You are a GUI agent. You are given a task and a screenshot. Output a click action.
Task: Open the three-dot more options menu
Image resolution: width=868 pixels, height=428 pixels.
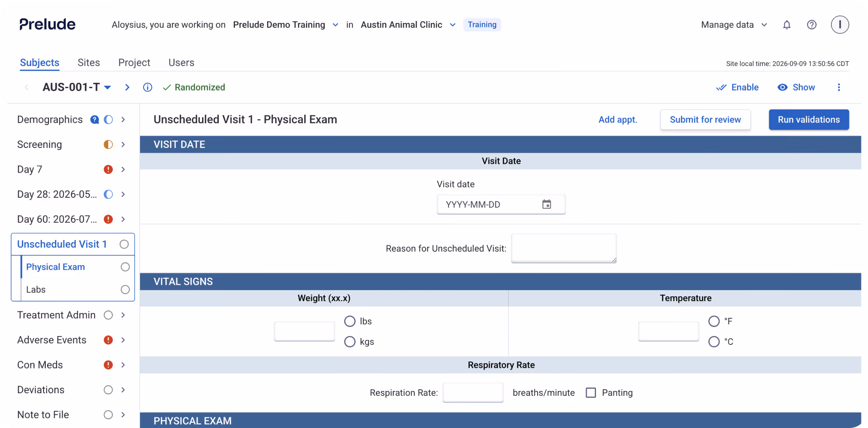click(x=839, y=87)
